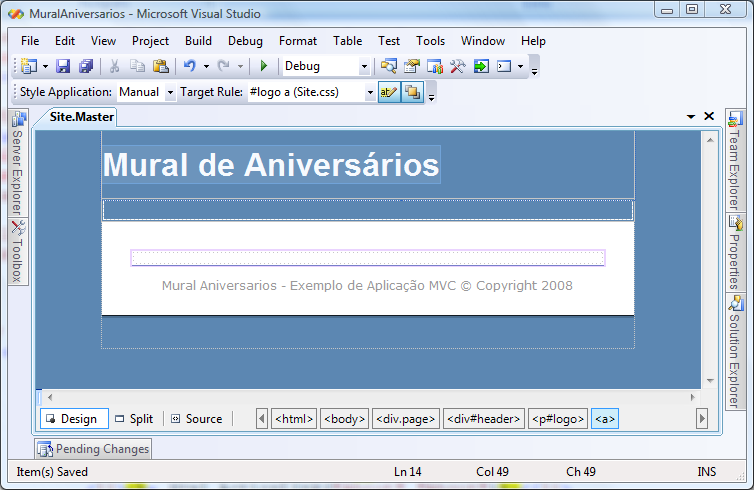754x490 pixels.
Task: Click the <div#header> breadcrumb tag
Action: point(484,419)
